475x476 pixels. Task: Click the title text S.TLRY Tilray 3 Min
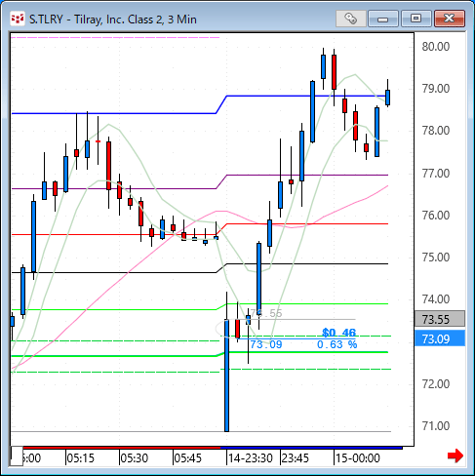[x=113, y=20]
